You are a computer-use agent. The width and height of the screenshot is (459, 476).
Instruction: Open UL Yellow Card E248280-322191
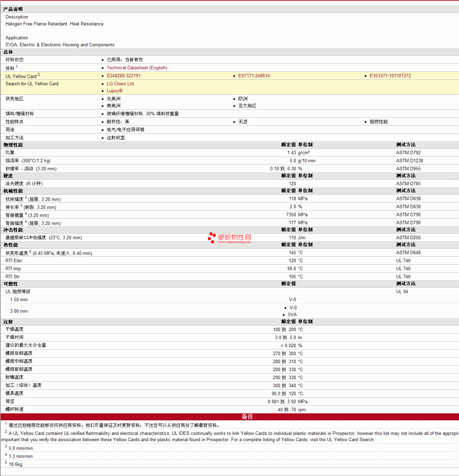[x=124, y=76]
